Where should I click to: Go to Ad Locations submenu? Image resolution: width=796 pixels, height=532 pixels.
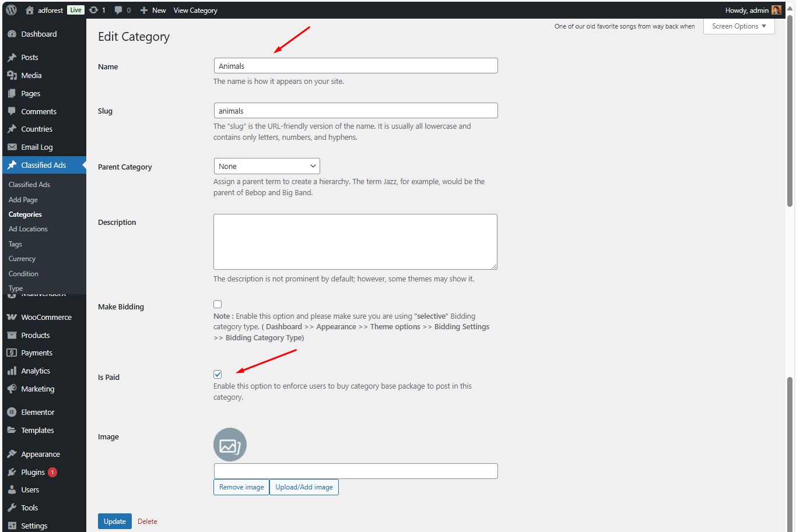coord(28,229)
